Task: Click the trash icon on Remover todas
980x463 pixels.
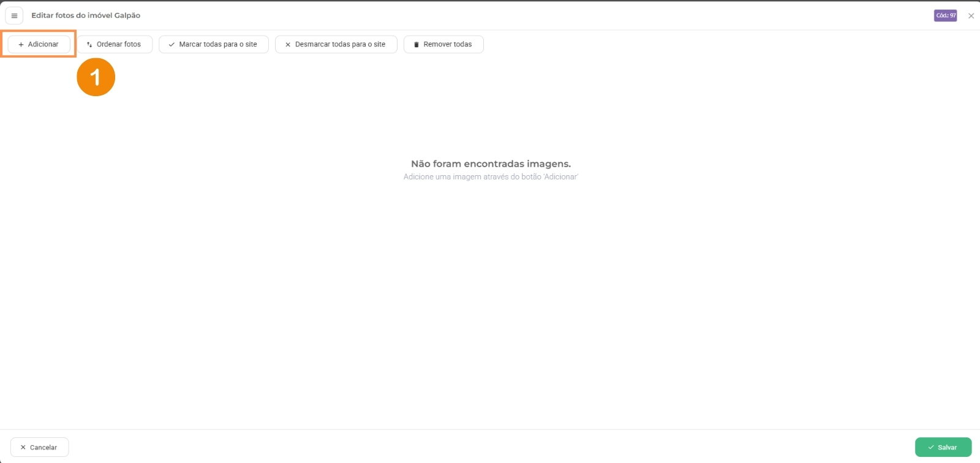Action: tap(417, 45)
